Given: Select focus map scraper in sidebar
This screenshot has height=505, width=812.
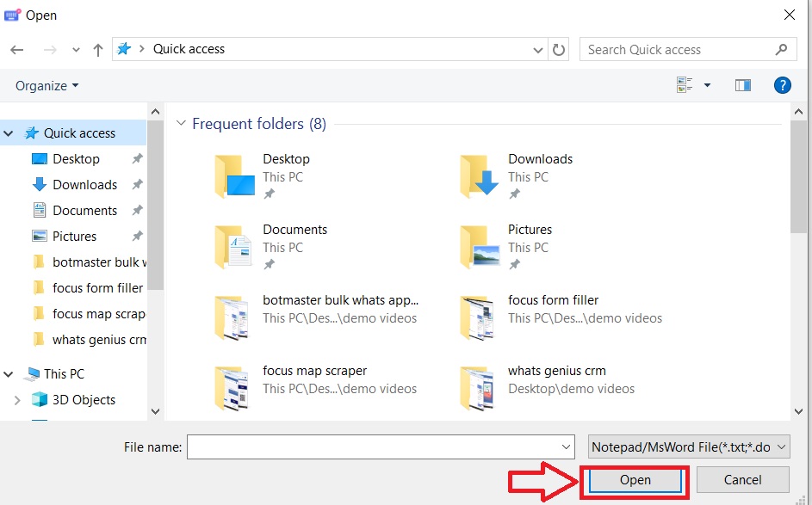Looking at the screenshot, I should tap(99, 314).
